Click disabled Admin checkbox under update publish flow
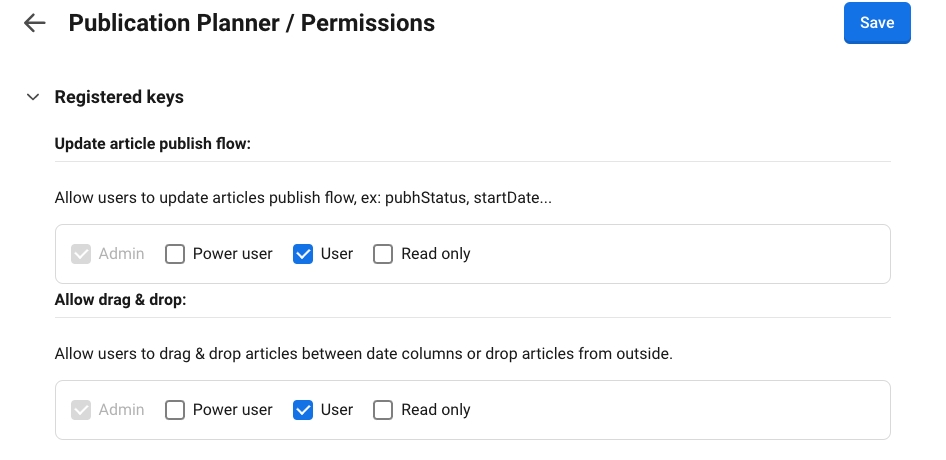 [81, 254]
